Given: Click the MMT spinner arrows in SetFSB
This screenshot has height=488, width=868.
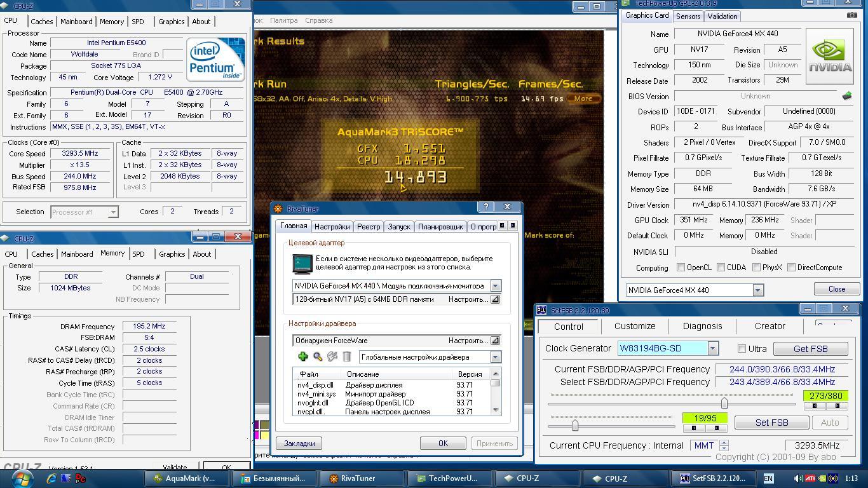Looking at the screenshot, I should pos(724,445).
